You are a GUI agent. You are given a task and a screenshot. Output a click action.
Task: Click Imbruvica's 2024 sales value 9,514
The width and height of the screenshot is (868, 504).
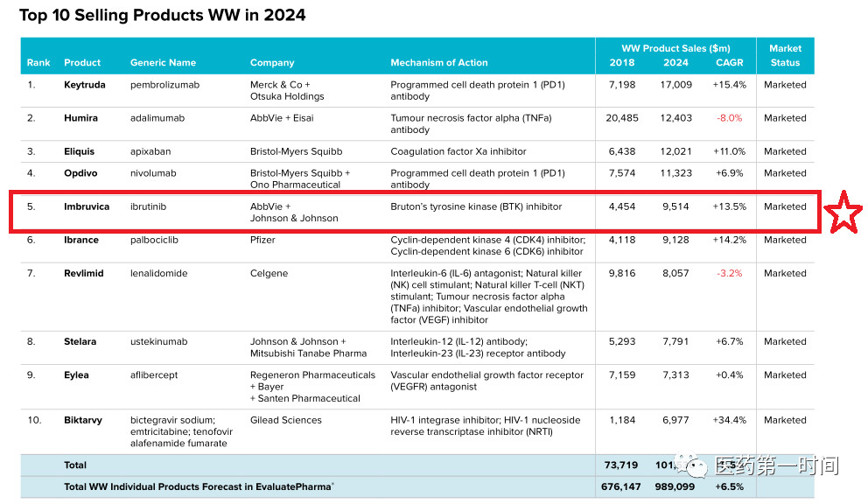675,206
